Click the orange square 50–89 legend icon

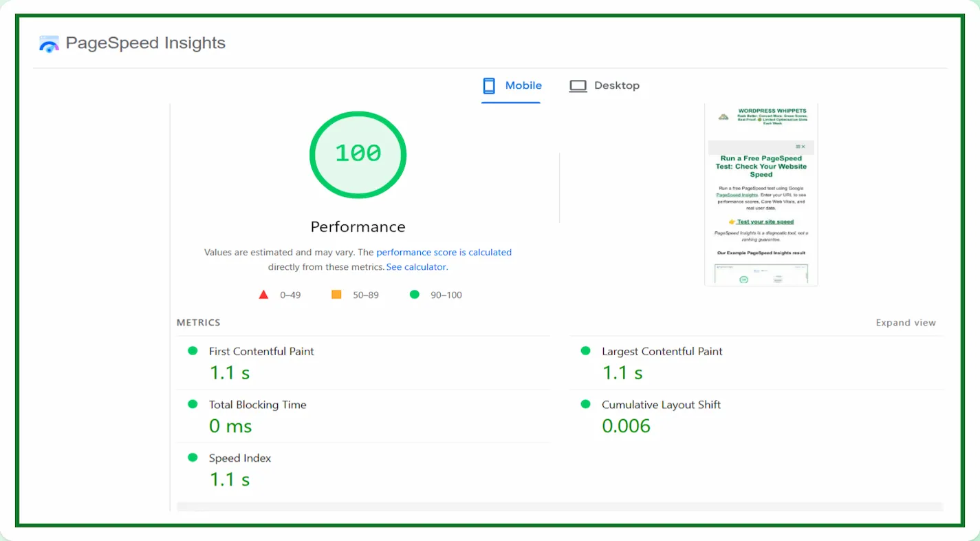pos(336,295)
